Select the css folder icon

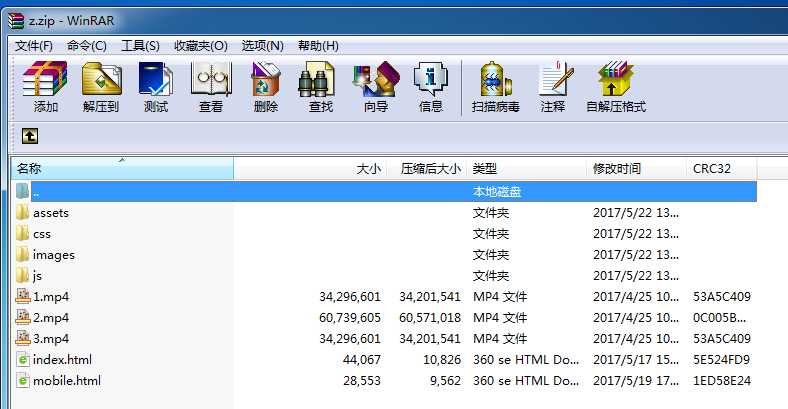(22, 234)
